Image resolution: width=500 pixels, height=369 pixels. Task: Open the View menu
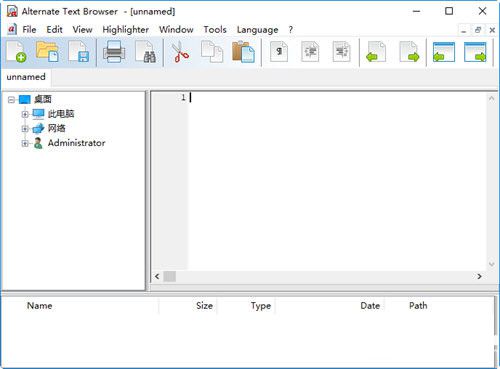click(82, 30)
